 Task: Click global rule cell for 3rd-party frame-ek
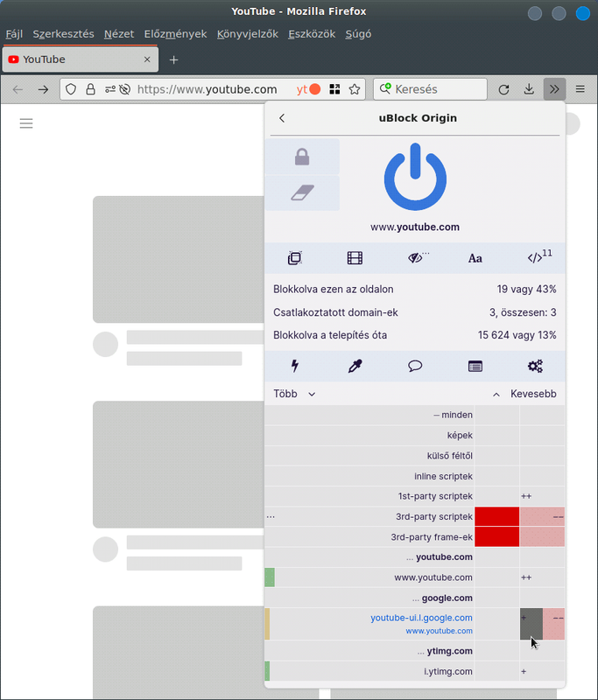(496, 536)
